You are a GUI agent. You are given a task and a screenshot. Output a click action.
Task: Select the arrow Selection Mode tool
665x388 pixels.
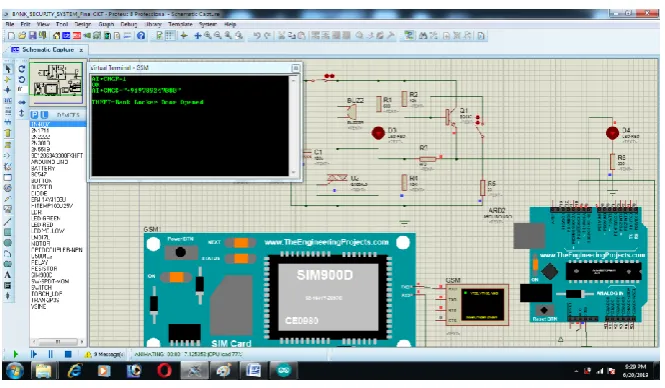coord(8,69)
